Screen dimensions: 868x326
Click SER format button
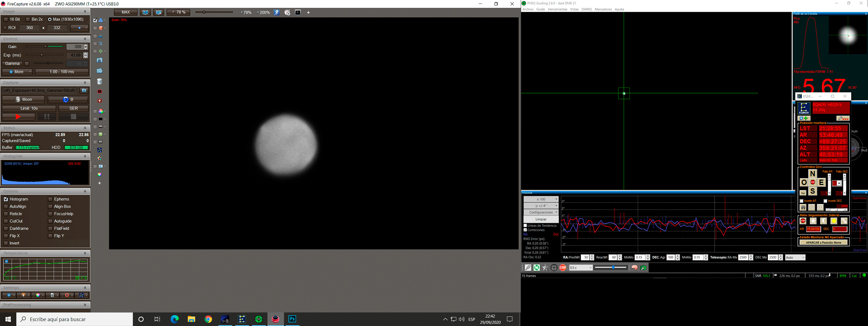pyautogui.click(x=74, y=108)
